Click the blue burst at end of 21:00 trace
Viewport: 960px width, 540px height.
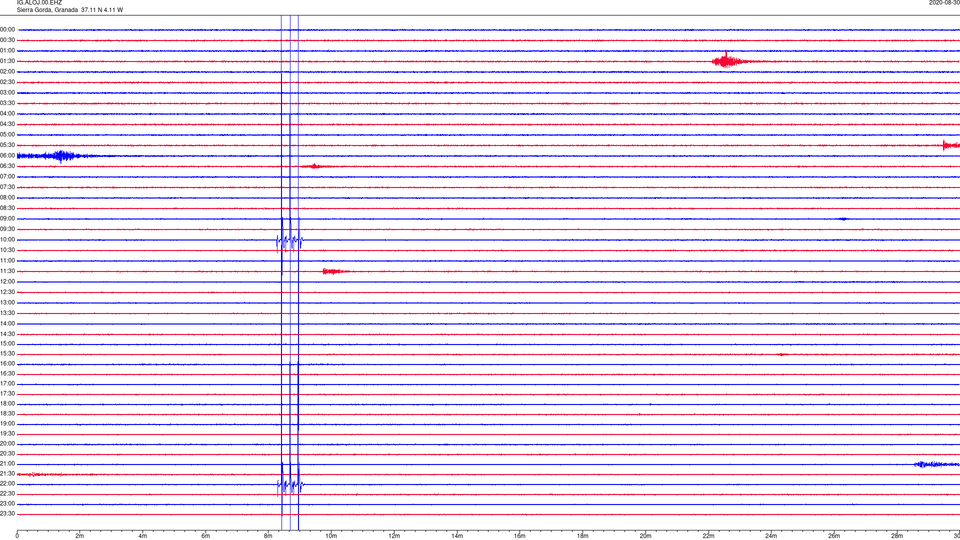[x=937, y=465]
